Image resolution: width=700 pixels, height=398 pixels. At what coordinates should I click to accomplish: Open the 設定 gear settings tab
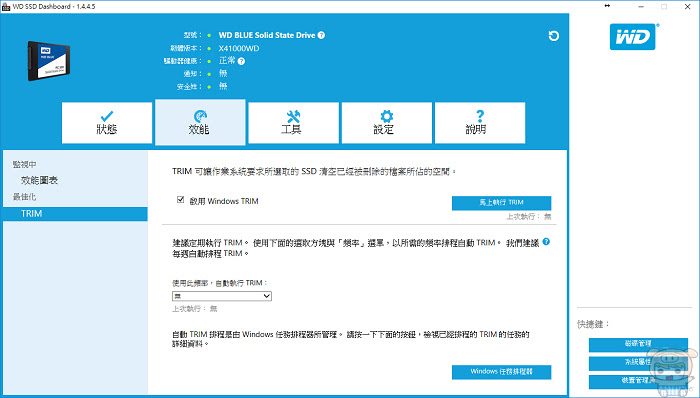click(387, 123)
